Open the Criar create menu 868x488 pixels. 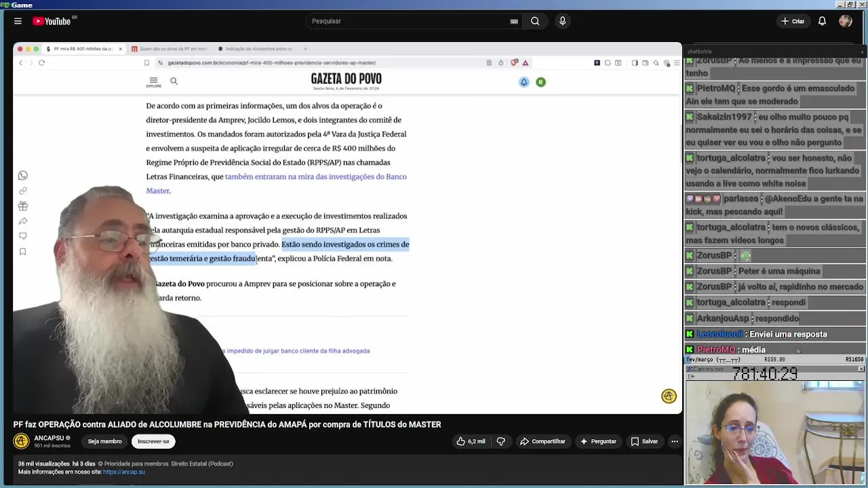click(792, 21)
